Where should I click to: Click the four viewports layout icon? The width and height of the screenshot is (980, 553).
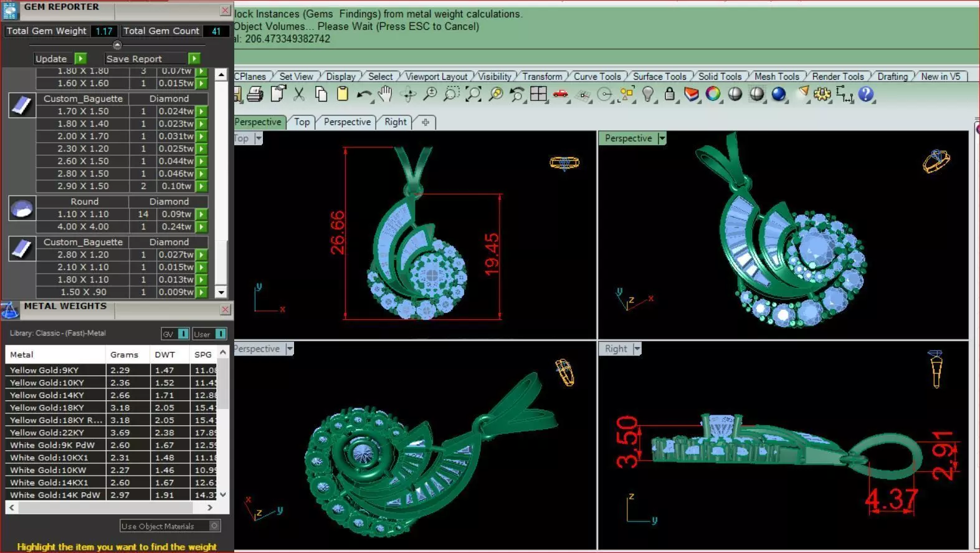coord(538,94)
